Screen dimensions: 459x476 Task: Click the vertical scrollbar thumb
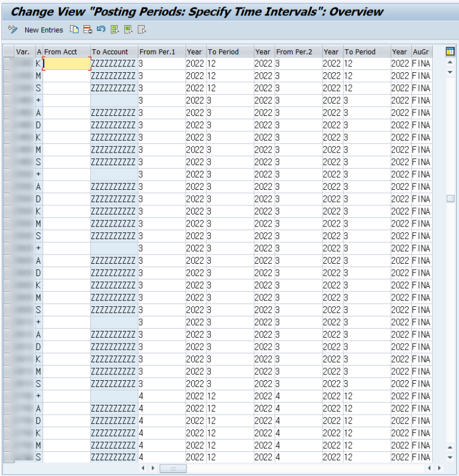point(450,198)
